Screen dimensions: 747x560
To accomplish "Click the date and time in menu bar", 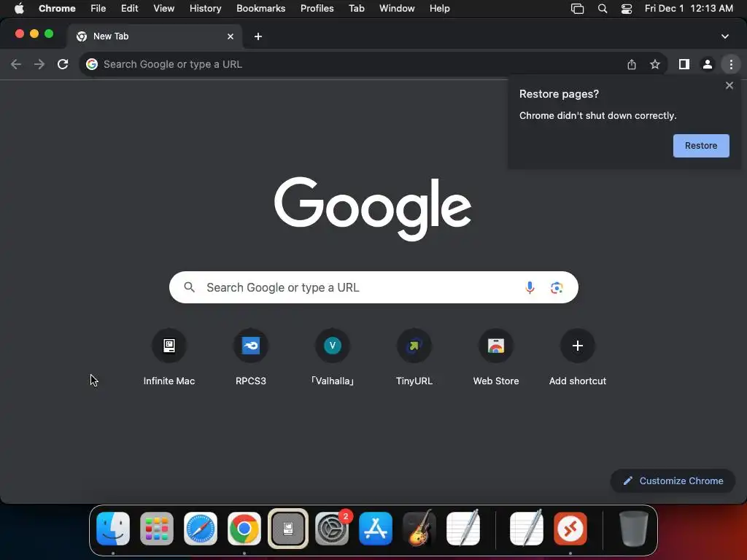I will pyautogui.click(x=689, y=9).
